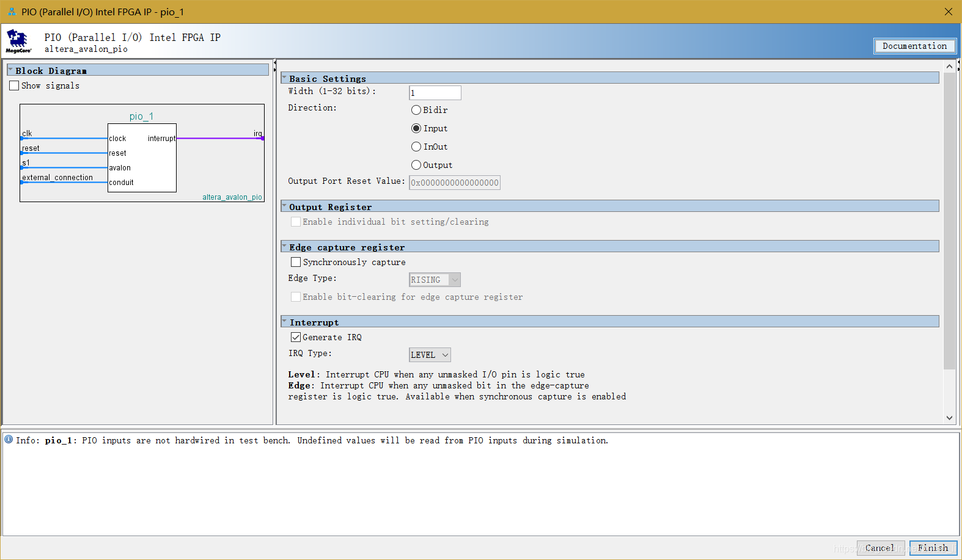Click the scrollbar up arrow
This screenshot has height=560, width=962.
pos(949,66)
